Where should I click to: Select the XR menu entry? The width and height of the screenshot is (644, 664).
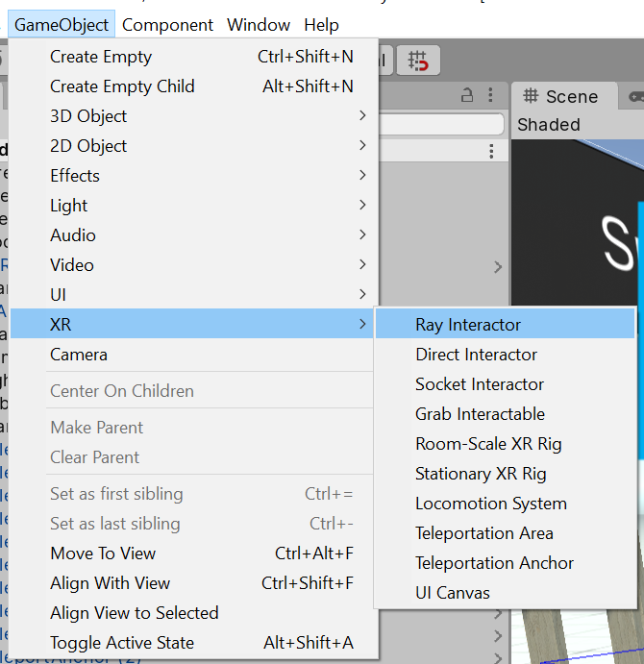[x=193, y=324]
